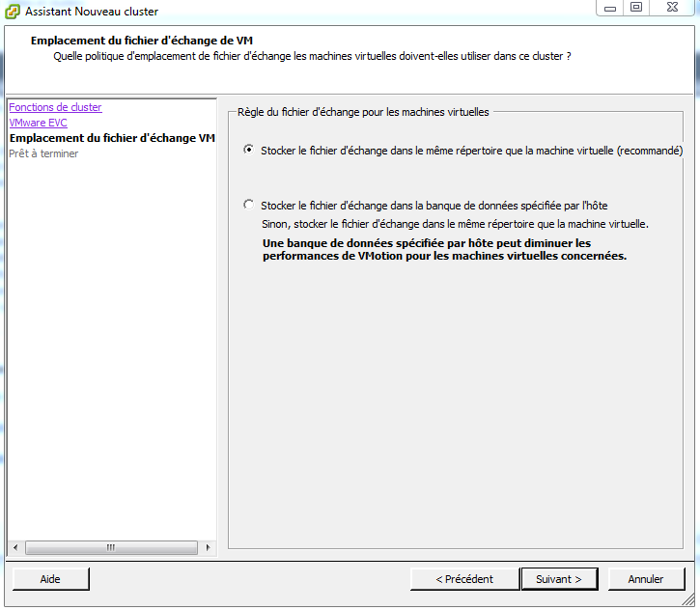The width and height of the screenshot is (700, 610).
Task: Click the header title 'Emplacement du fichier d'échange de VM'
Action: click(x=142, y=41)
